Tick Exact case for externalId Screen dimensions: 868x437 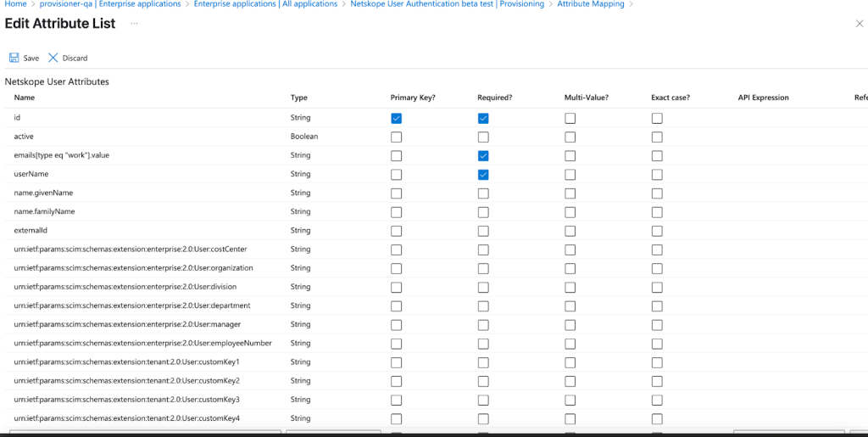coord(657,231)
